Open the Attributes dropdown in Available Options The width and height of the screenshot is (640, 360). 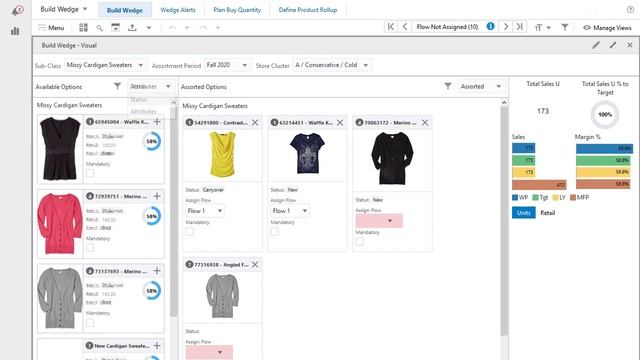[x=151, y=86]
